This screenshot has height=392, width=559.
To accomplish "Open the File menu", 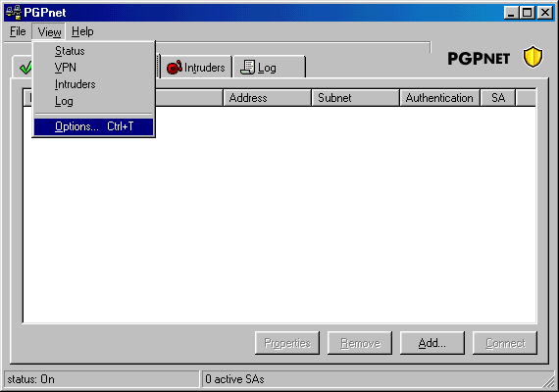I will coord(18,31).
